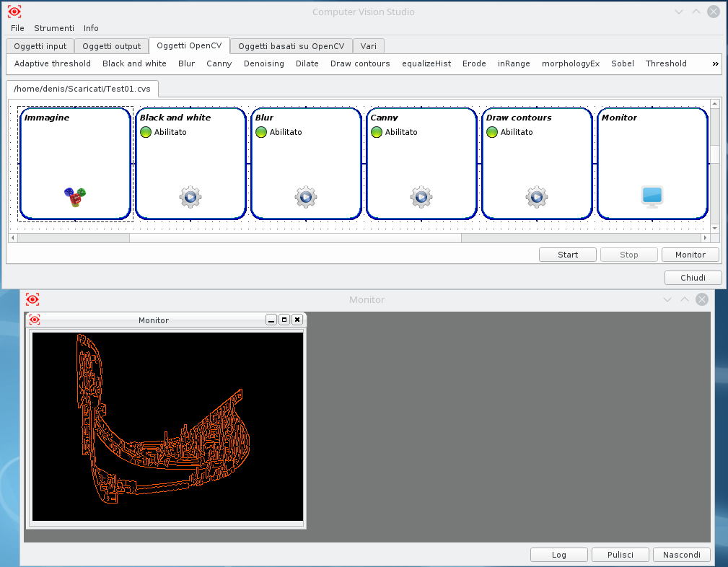This screenshot has height=567, width=728.
Task: Close the inner Monitor frame
Action: click(x=297, y=320)
